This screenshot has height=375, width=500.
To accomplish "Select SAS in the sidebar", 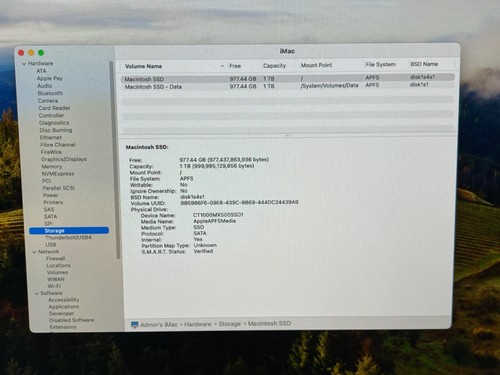I will click(x=49, y=210).
